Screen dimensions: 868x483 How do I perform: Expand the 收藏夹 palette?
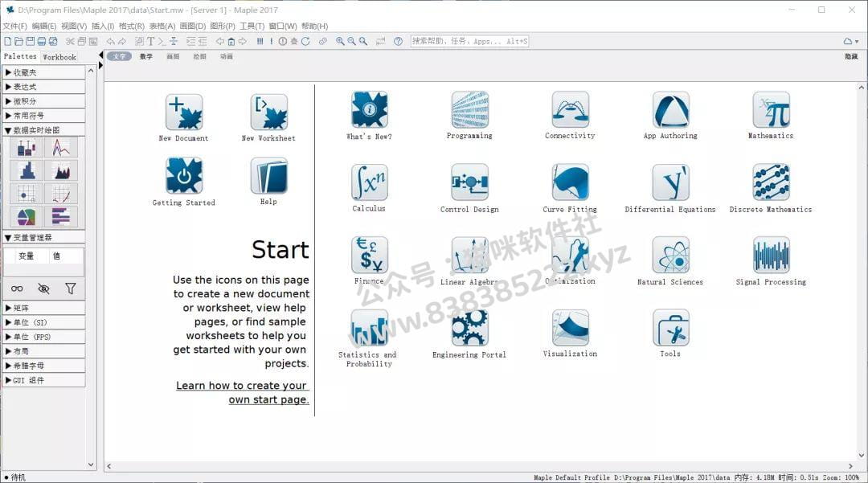pyautogui.click(x=43, y=72)
